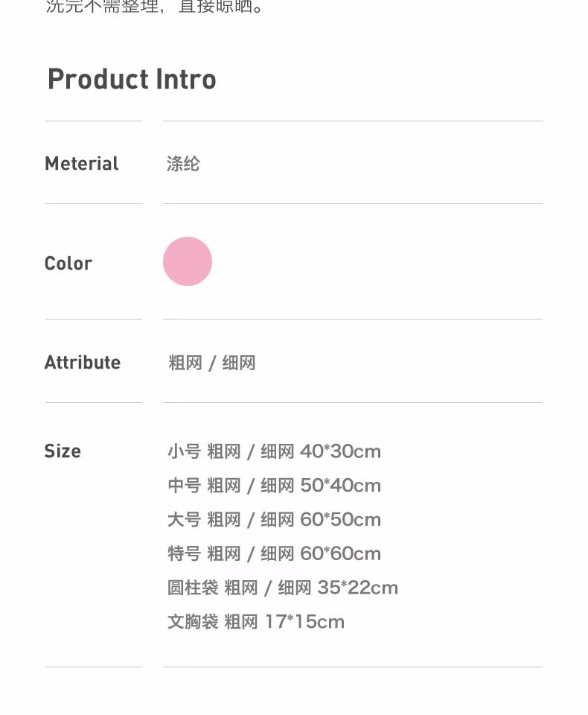Click the 50*40cm dimension text
588x715 pixels.
point(340,486)
